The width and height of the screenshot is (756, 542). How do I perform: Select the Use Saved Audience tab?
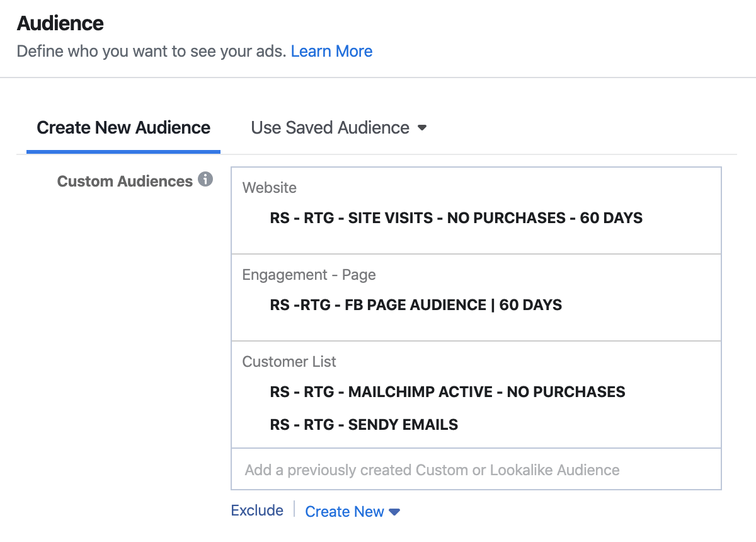click(x=330, y=128)
